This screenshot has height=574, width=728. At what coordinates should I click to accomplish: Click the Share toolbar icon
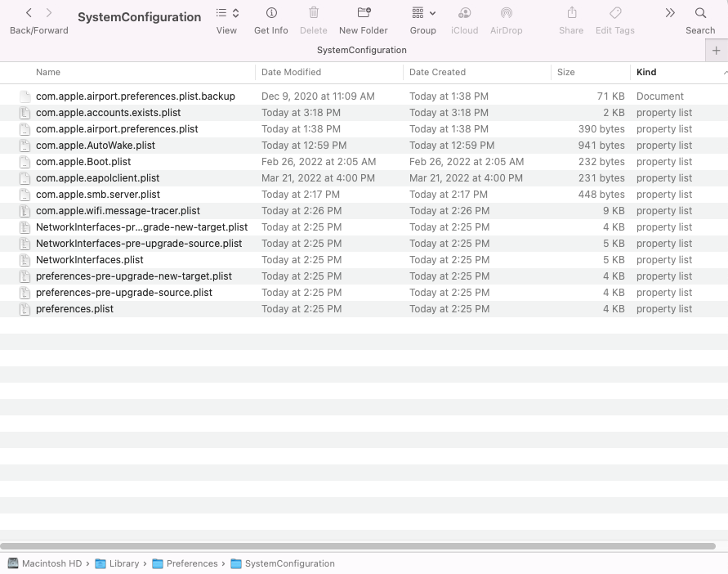[x=572, y=12]
